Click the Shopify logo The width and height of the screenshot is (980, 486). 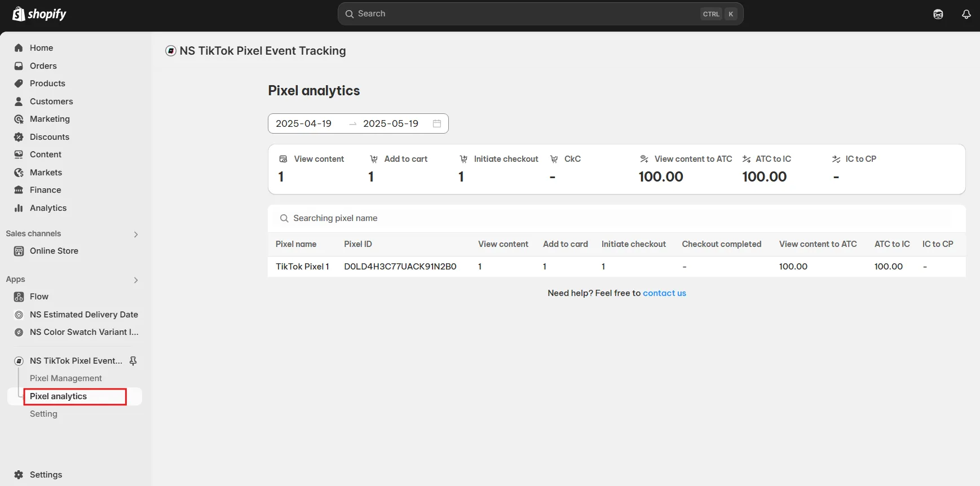[39, 14]
